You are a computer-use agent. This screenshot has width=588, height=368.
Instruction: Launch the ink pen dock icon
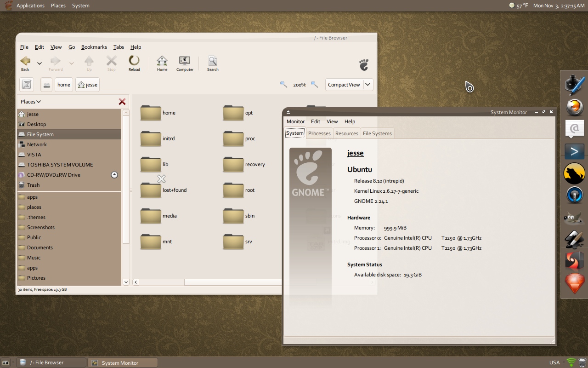[574, 85]
